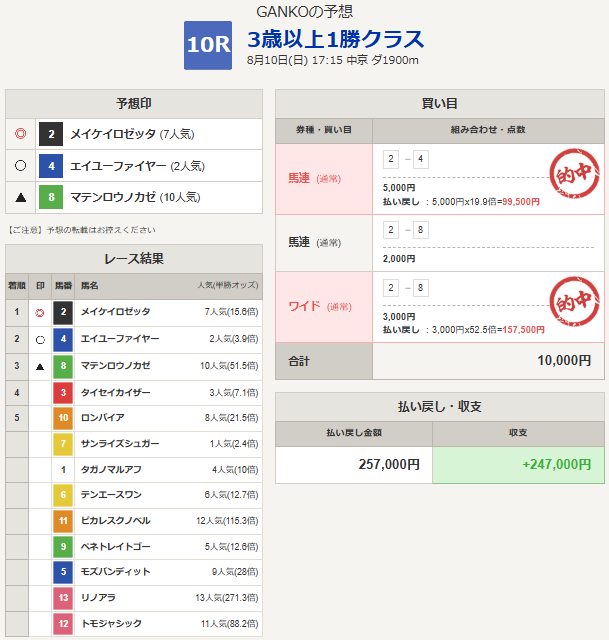Click the ○ mark beside エイユーファイヤー in 予想印
This screenshot has height=640, width=609.
pos(20,165)
